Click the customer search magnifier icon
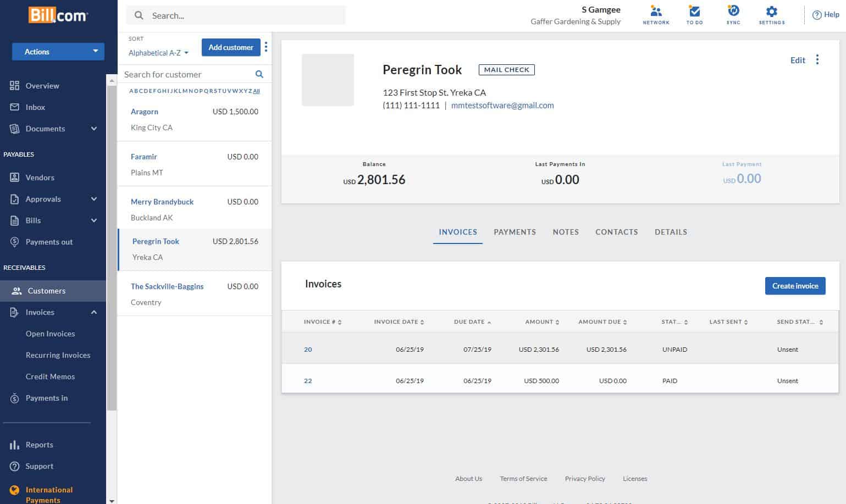The height and width of the screenshot is (504, 846). (259, 74)
